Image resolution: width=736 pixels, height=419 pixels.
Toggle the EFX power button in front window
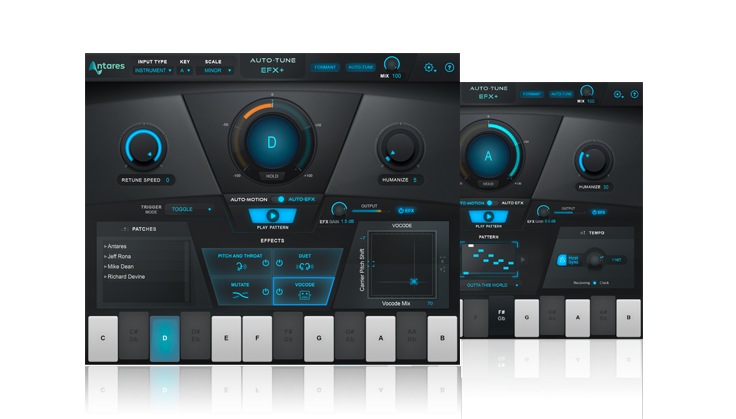(x=406, y=211)
